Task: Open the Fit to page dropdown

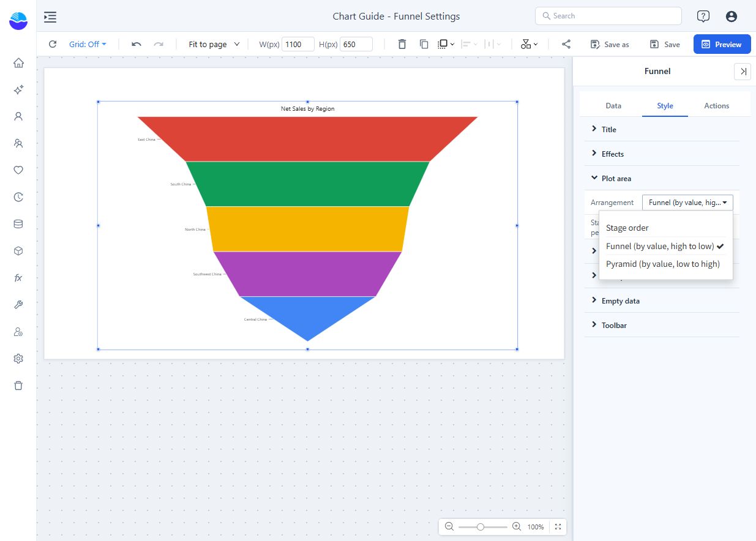Action: 214,44
